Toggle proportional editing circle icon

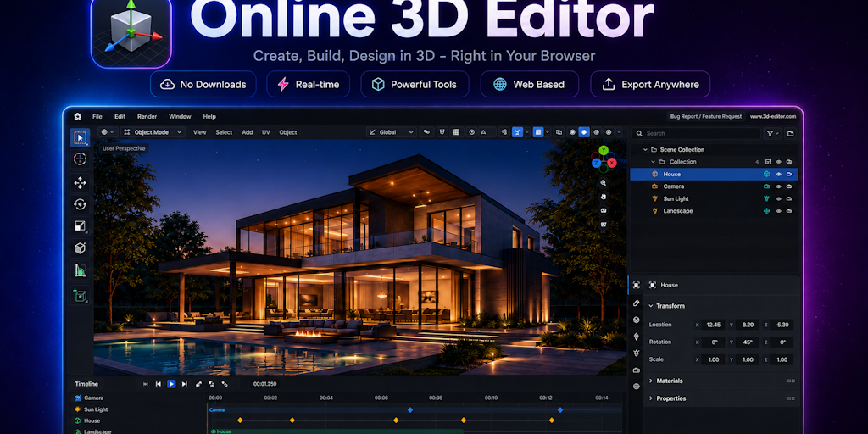(x=471, y=132)
